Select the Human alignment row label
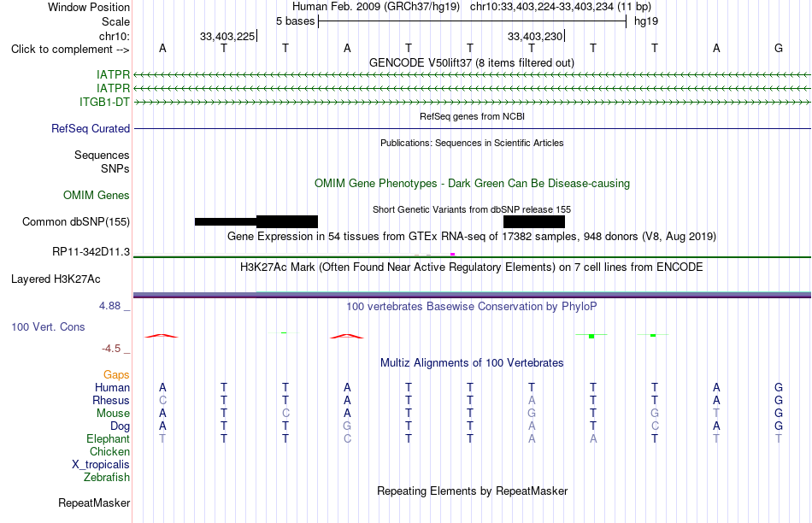 112,388
